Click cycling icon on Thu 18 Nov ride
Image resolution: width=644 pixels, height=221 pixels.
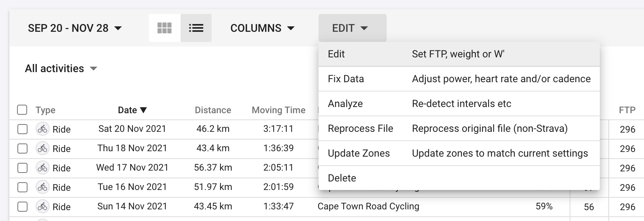(42, 148)
